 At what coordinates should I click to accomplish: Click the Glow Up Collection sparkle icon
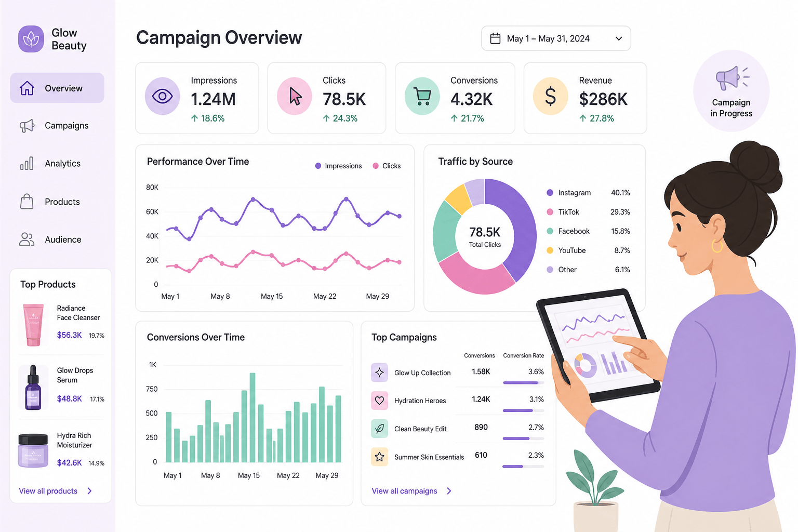[380, 373]
